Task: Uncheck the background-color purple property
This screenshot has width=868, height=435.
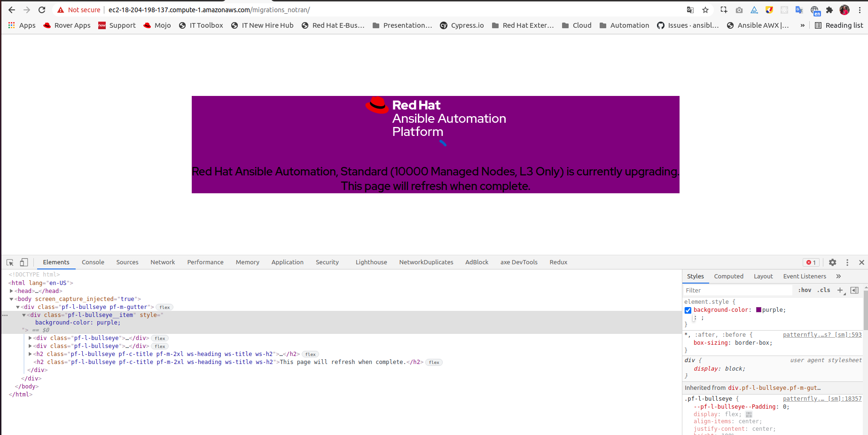Action: 688,310
